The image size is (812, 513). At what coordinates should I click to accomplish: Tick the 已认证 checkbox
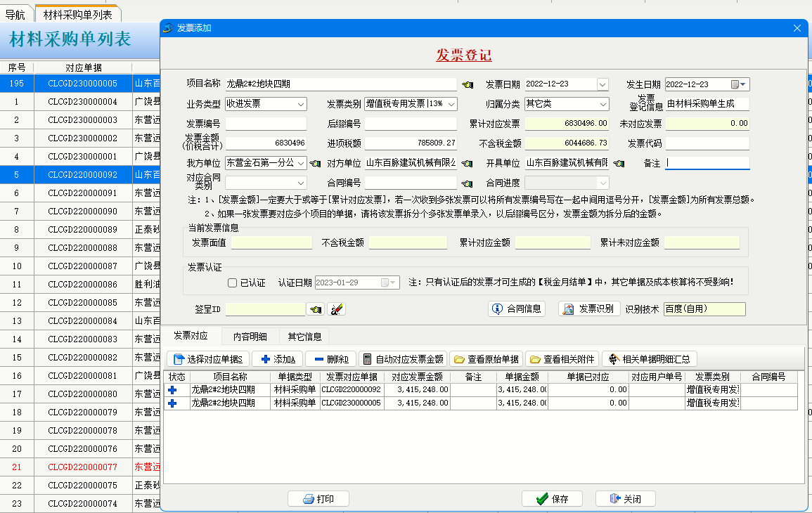coord(233,283)
